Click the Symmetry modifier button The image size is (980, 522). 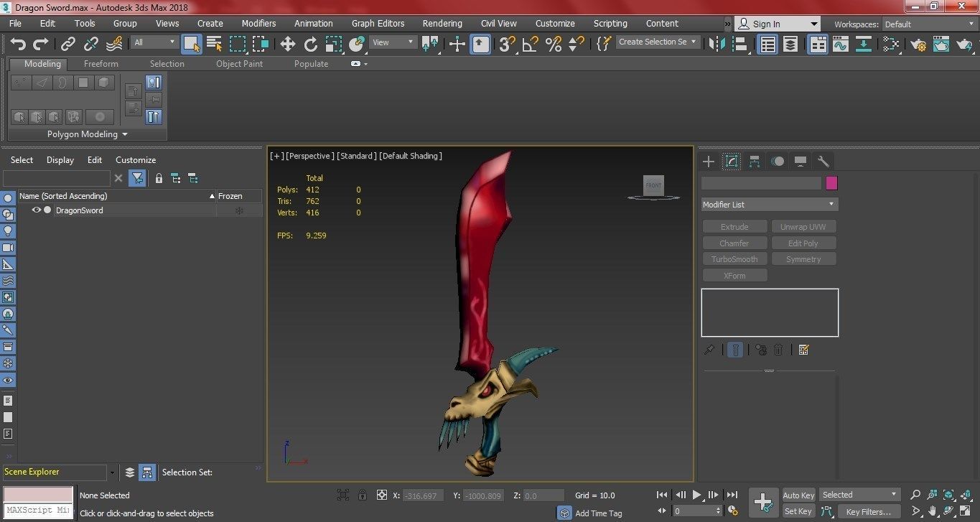tap(803, 259)
